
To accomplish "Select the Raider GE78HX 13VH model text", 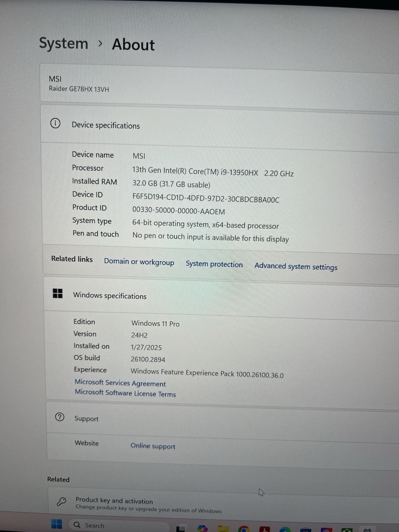I will [79, 89].
